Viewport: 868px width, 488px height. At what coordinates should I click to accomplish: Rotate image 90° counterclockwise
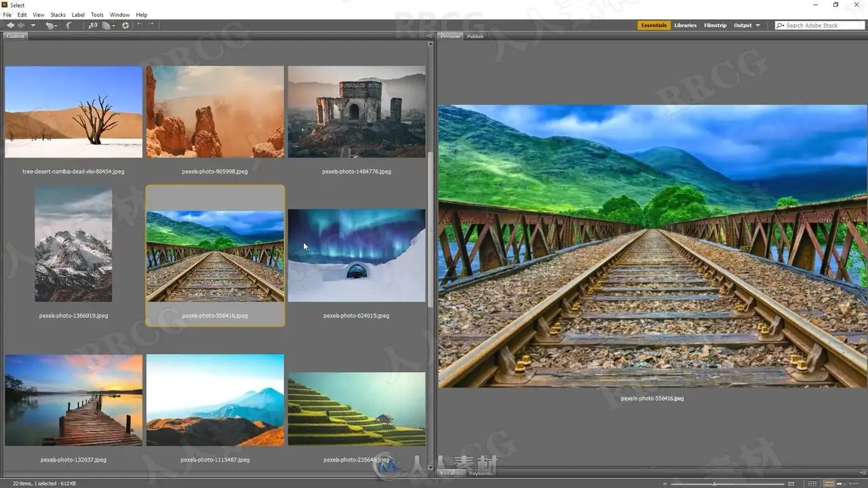pos(140,25)
